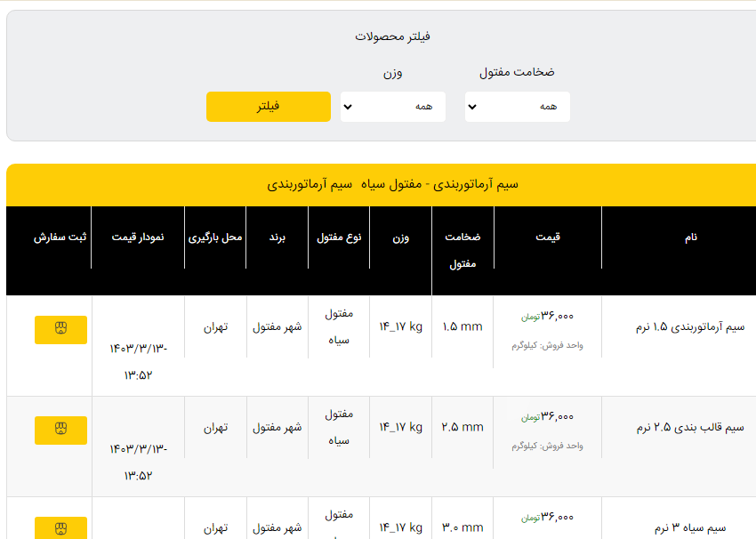756x539 pixels.
Task: Click the قیمت column header
Action: click(548, 237)
